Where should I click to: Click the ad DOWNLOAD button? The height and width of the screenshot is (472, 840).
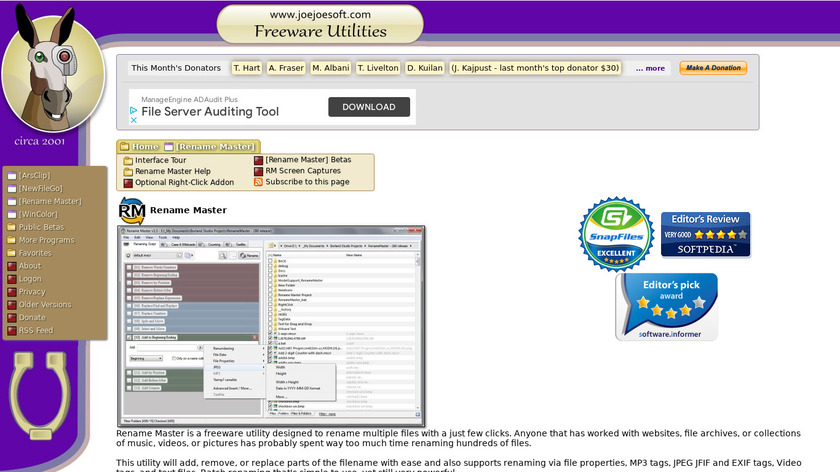point(369,107)
